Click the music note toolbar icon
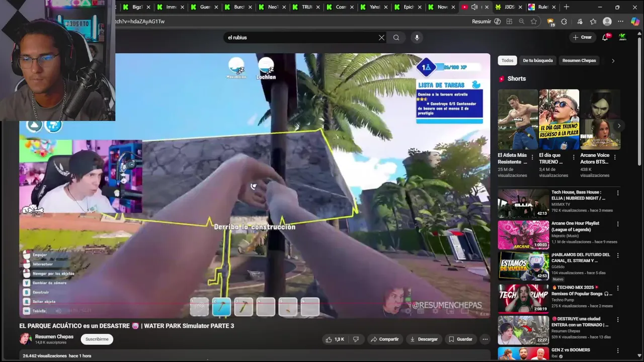 580,22
